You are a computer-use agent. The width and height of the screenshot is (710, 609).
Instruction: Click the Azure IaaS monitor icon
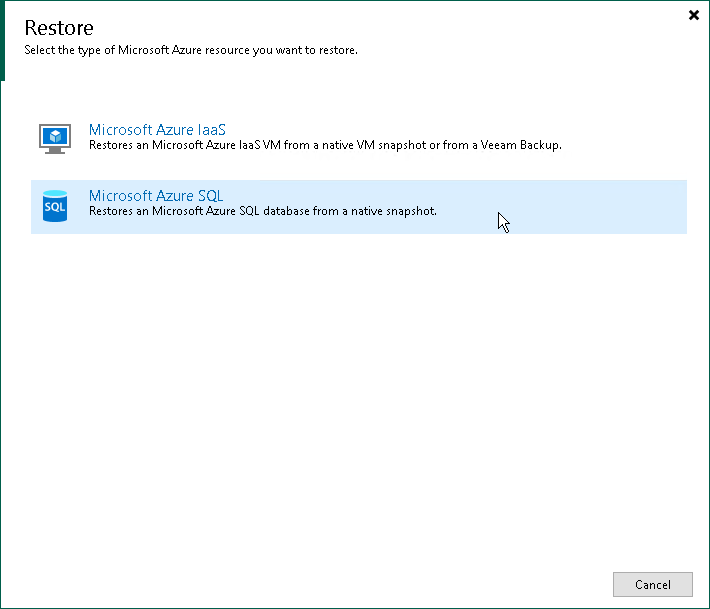pos(55,139)
